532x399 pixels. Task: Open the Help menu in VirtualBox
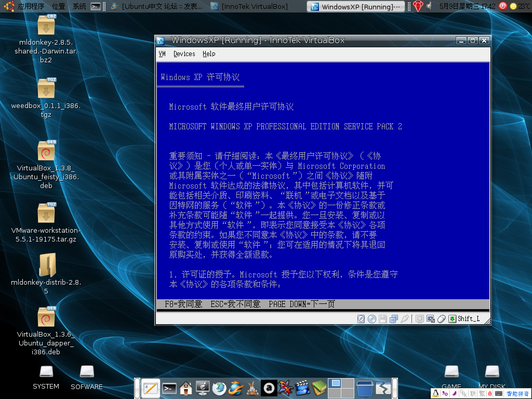point(209,54)
